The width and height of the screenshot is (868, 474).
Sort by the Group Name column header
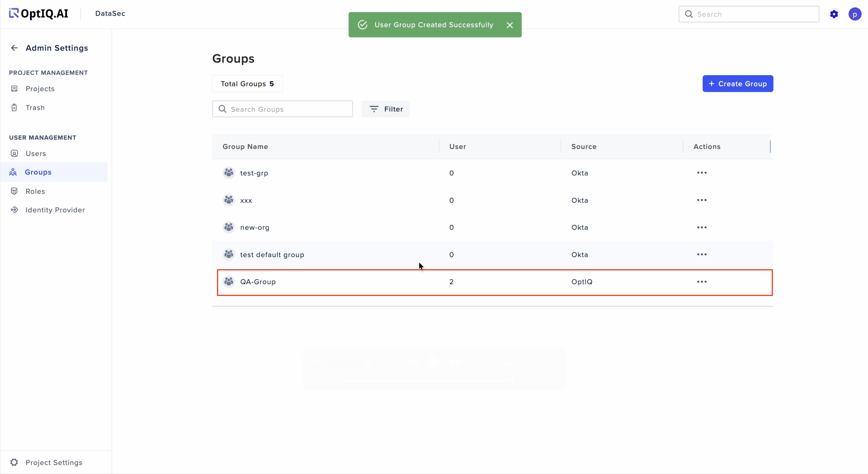[x=245, y=147]
